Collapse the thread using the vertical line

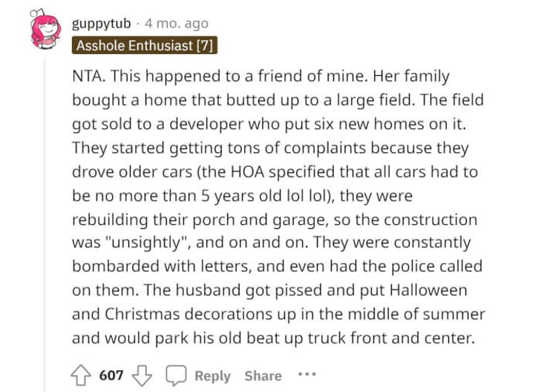[x=45, y=224]
